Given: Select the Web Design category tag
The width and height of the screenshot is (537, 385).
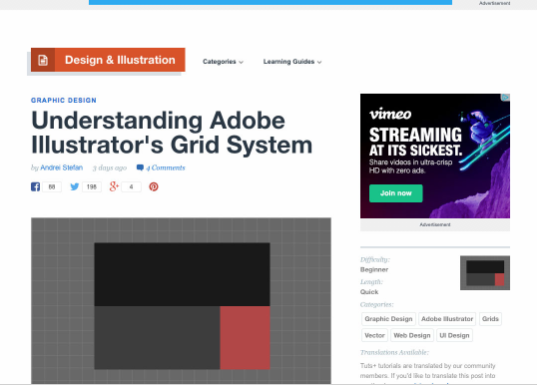Looking at the screenshot, I should click(x=412, y=335).
